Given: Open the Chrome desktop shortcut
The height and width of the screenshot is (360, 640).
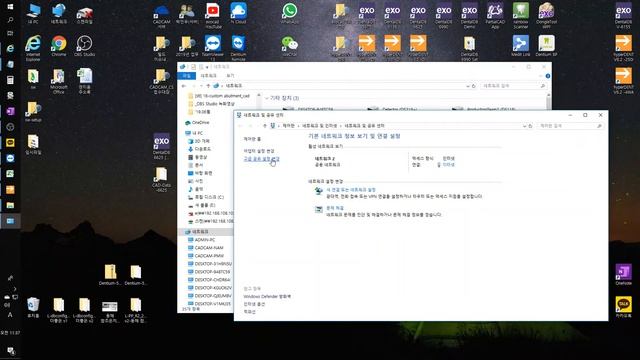Looking at the screenshot, I should [59, 45].
